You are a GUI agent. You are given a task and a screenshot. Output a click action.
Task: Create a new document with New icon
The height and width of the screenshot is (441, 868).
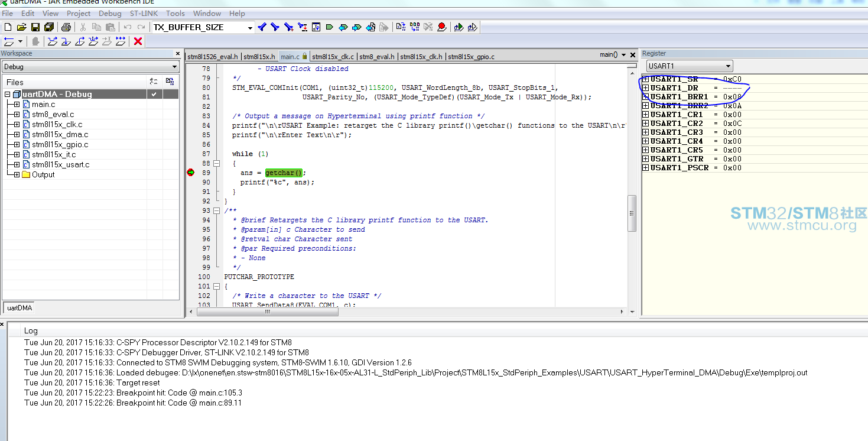click(x=8, y=27)
